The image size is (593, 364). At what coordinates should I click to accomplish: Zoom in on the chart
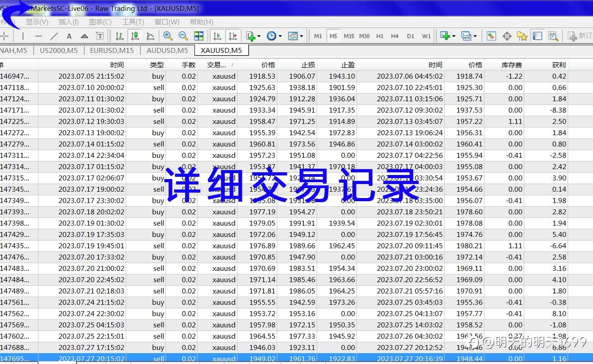tap(168, 36)
